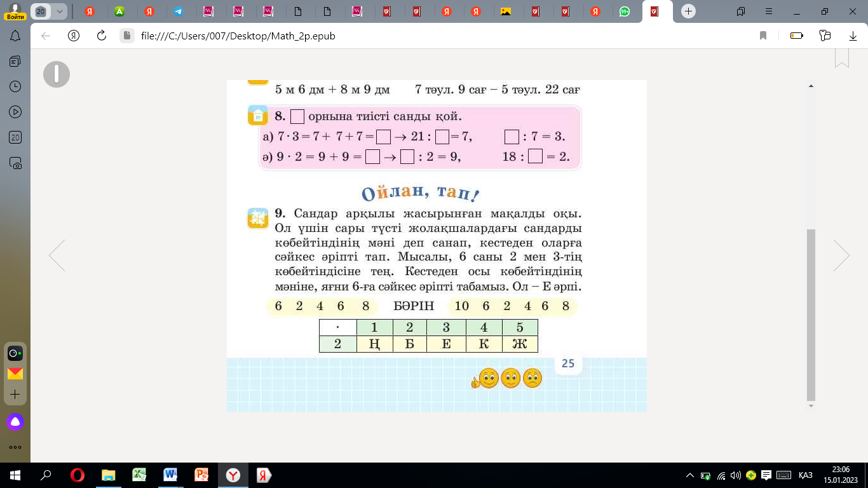Screen dimensions: 868x488
Task: Go to the next book page arrow
Action: [x=841, y=256]
